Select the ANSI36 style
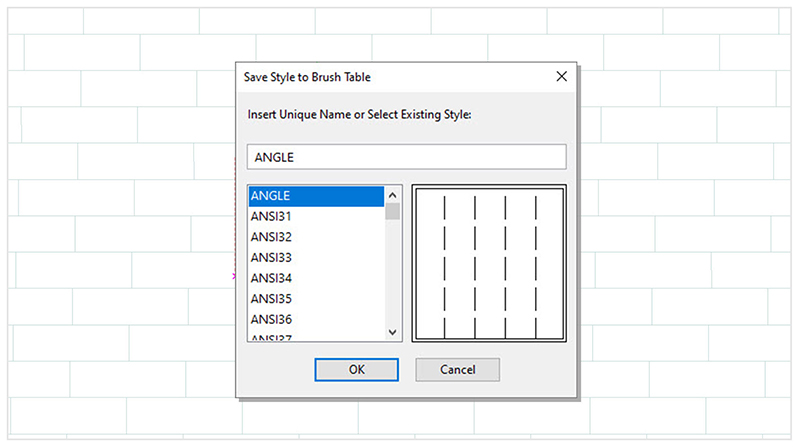Image resolution: width=800 pixels, height=447 pixels. click(316, 319)
